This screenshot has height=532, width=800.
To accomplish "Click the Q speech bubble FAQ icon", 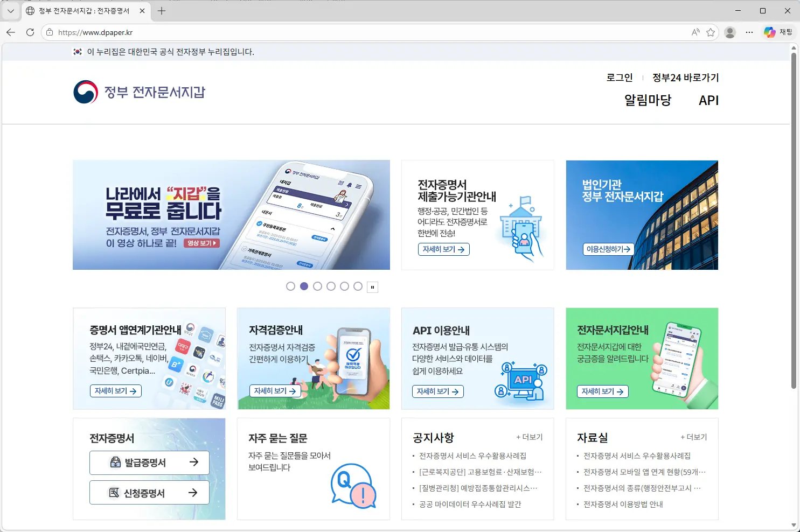I will [353, 486].
